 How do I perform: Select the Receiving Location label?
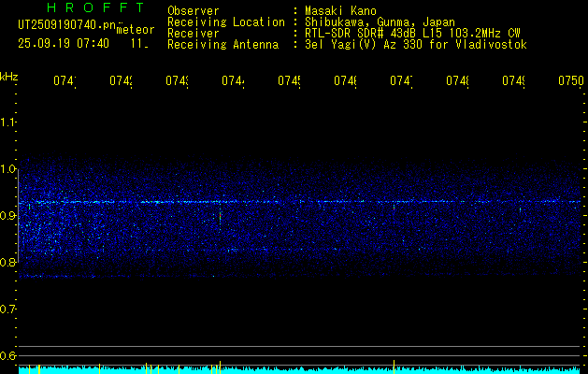click(225, 22)
